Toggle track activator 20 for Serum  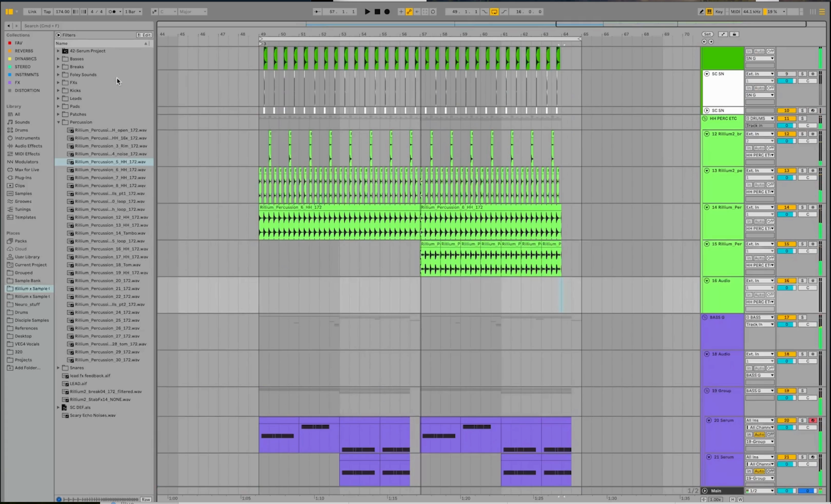click(787, 420)
